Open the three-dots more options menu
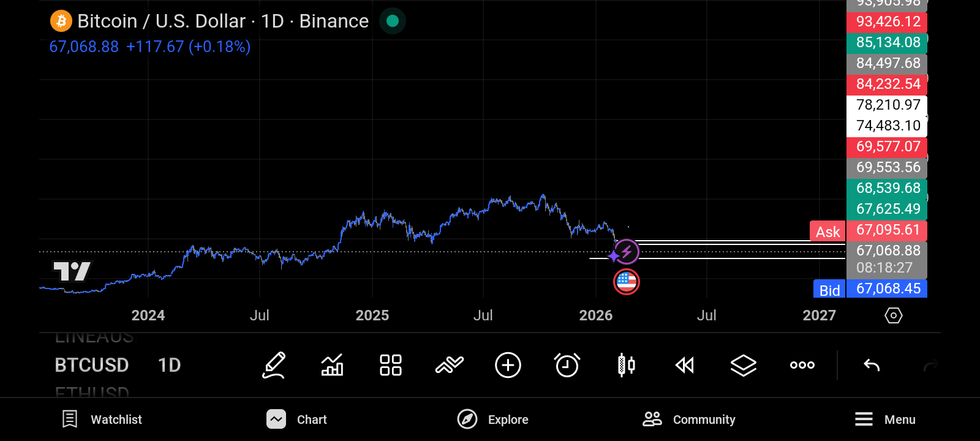 [802, 366]
